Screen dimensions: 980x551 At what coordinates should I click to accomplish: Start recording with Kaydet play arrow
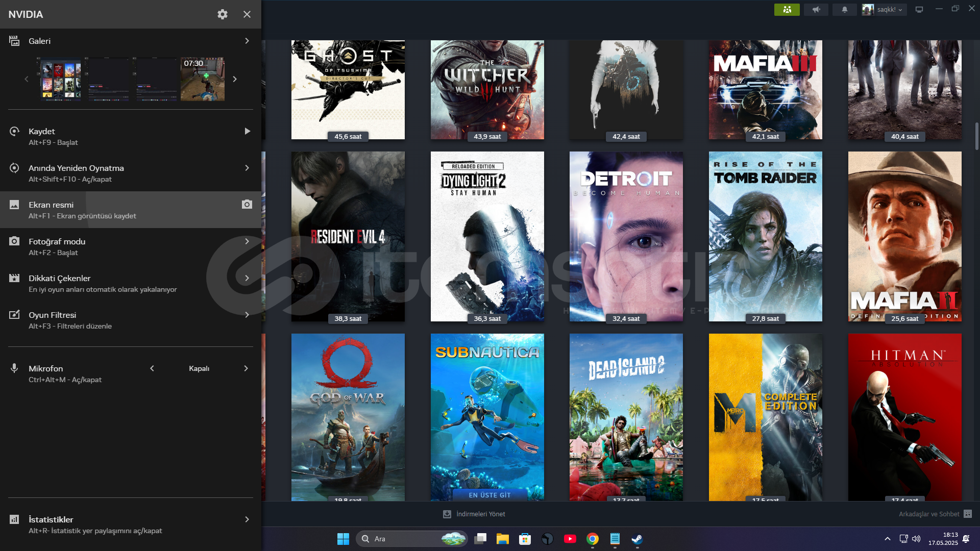[x=248, y=131]
